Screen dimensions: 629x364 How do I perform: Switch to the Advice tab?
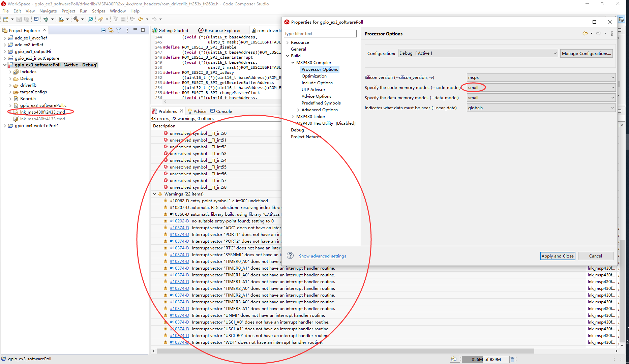tap(197, 111)
